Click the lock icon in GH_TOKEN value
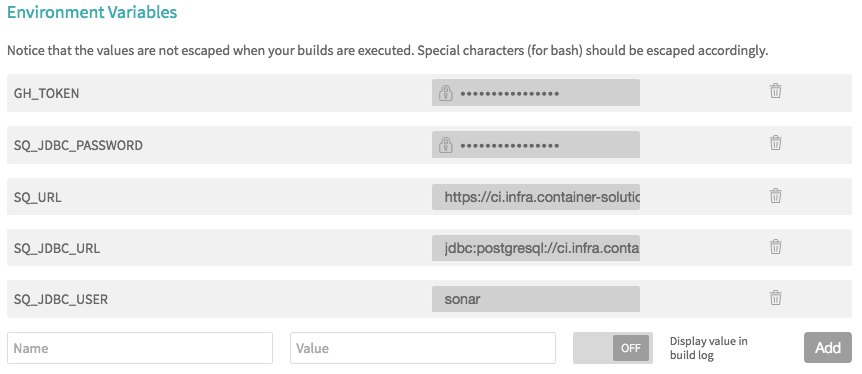 pos(445,93)
